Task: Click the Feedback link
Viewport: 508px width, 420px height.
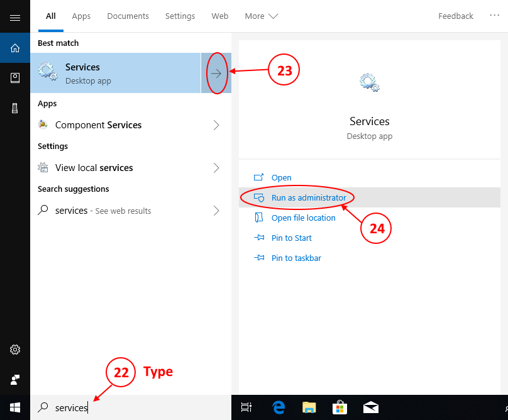Action: tap(456, 16)
